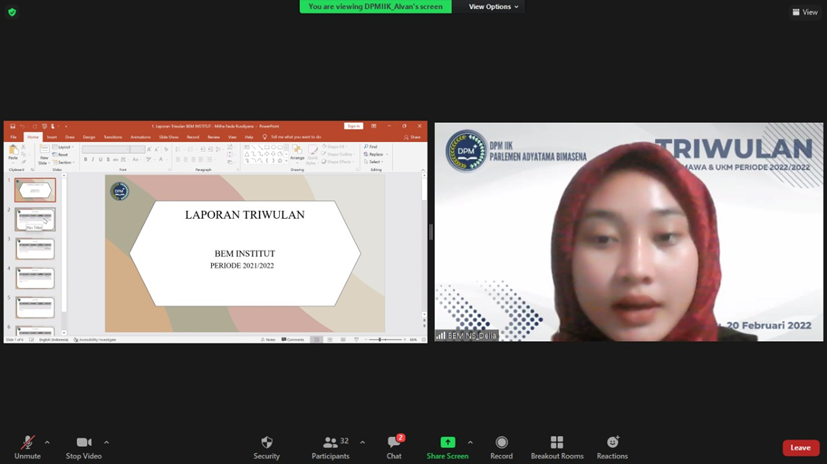
Task: Select the Insert ribbon tab in PowerPoint
Action: coord(52,137)
